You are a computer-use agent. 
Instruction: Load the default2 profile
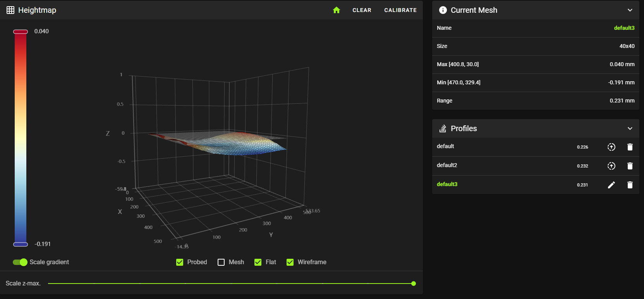pos(611,166)
